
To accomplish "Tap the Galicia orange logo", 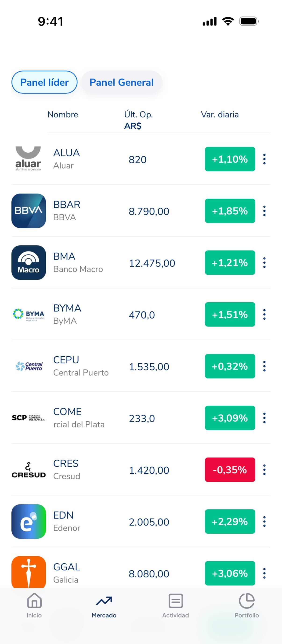I will [x=29, y=572].
